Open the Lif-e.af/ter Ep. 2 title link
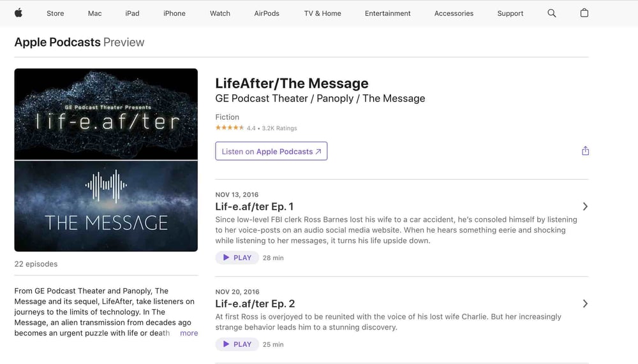The width and height of the screenshot is (638, 364). [255, 304]
